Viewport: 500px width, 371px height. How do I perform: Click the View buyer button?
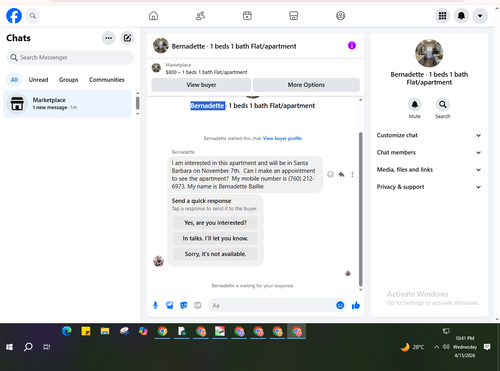pos(201,85)
